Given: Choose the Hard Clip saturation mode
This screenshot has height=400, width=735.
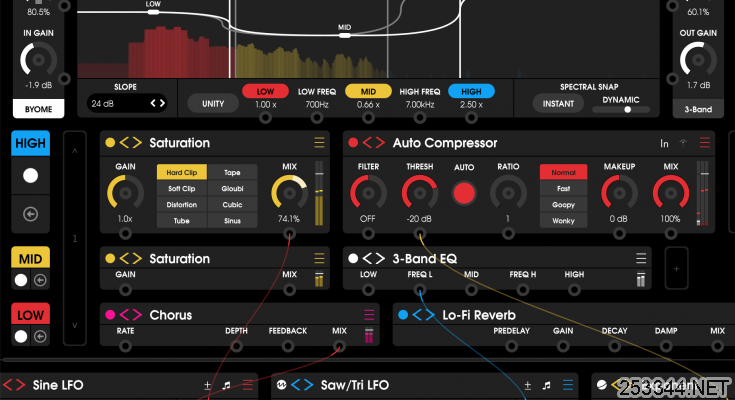Looking at the screenshot, I should click(182, 172).
